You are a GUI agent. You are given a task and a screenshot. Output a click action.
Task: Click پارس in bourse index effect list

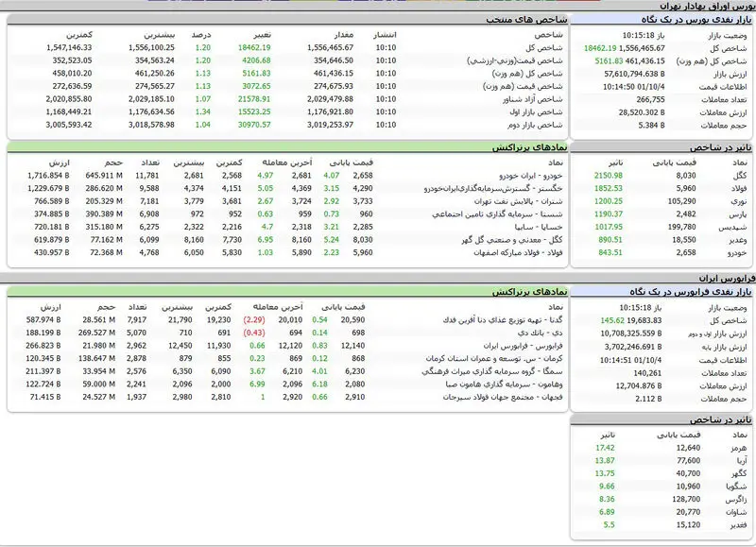click(x=738, y=214)
